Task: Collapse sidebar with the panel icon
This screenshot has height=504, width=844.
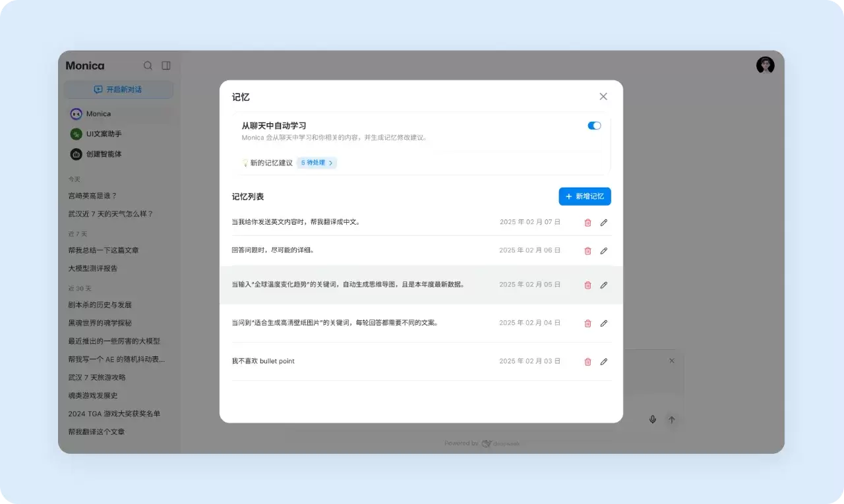Action: tap(166, 66)
